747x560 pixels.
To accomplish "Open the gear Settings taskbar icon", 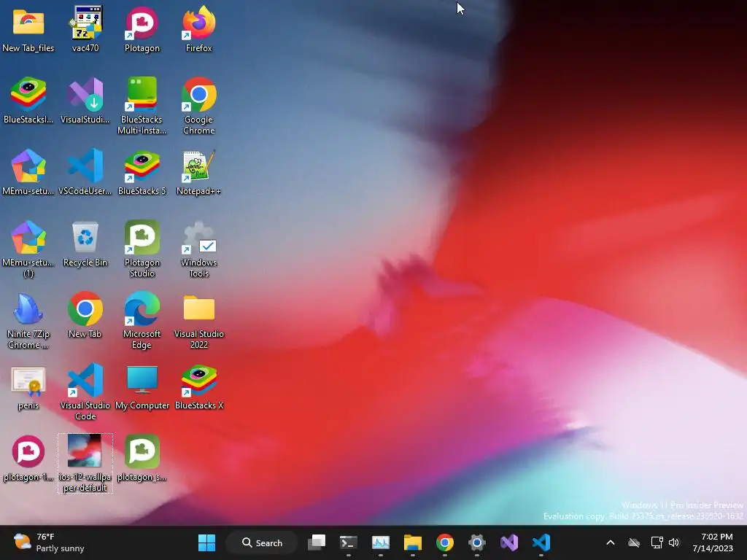I will coord(477,542).
